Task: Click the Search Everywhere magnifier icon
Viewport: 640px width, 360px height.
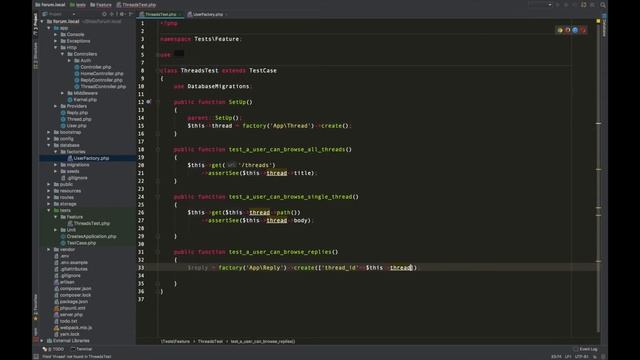Action: [603, 5]
